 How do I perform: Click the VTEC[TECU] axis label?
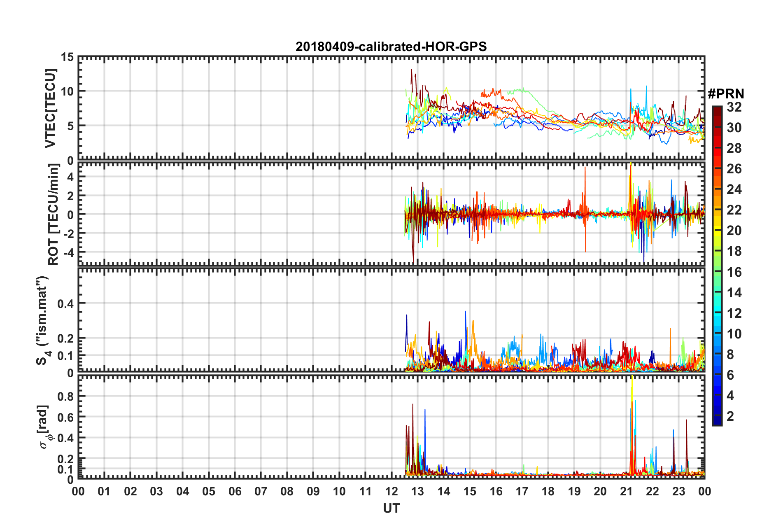(x=51, y=108)
